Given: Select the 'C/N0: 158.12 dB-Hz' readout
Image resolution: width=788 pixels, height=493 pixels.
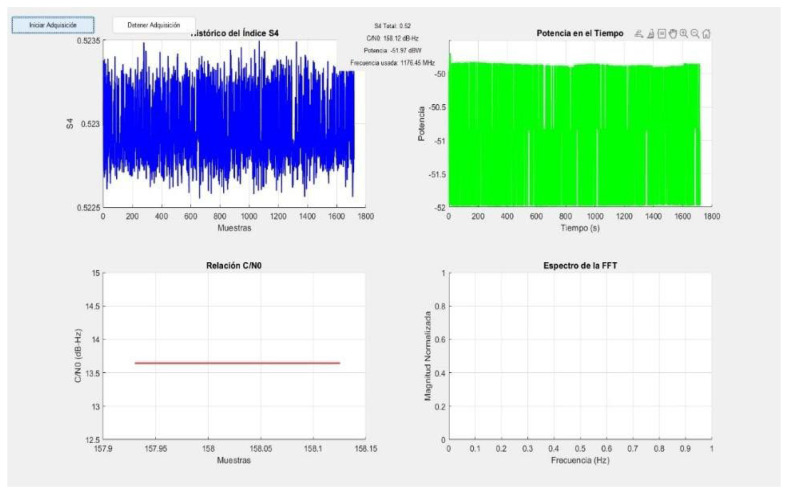Looking at the screenshot, I should click(392, 38).
